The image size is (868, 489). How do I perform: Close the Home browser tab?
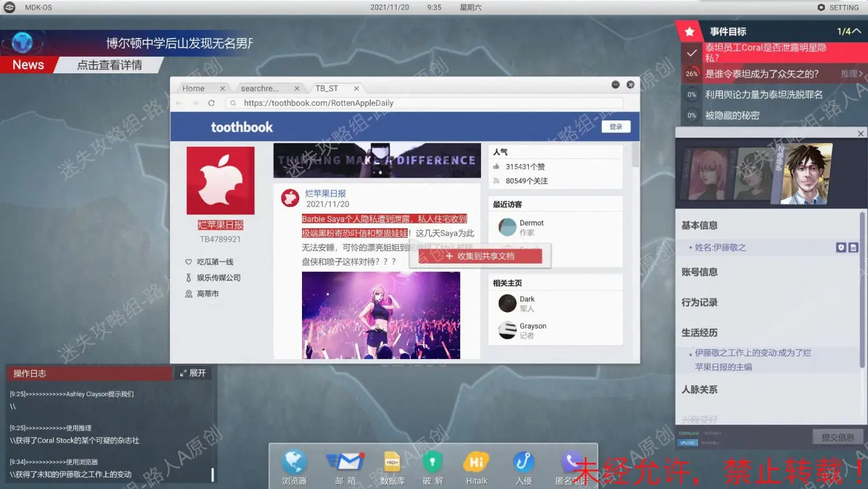point(223,89)
